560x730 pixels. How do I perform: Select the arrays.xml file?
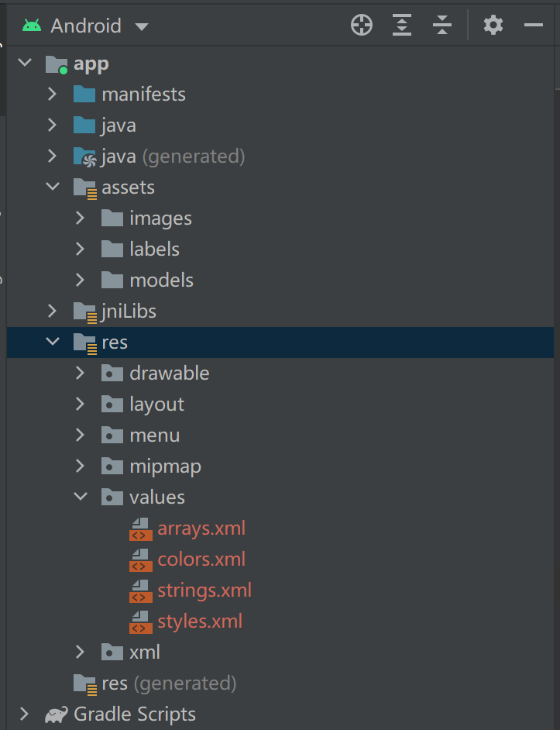click(201, 529)
